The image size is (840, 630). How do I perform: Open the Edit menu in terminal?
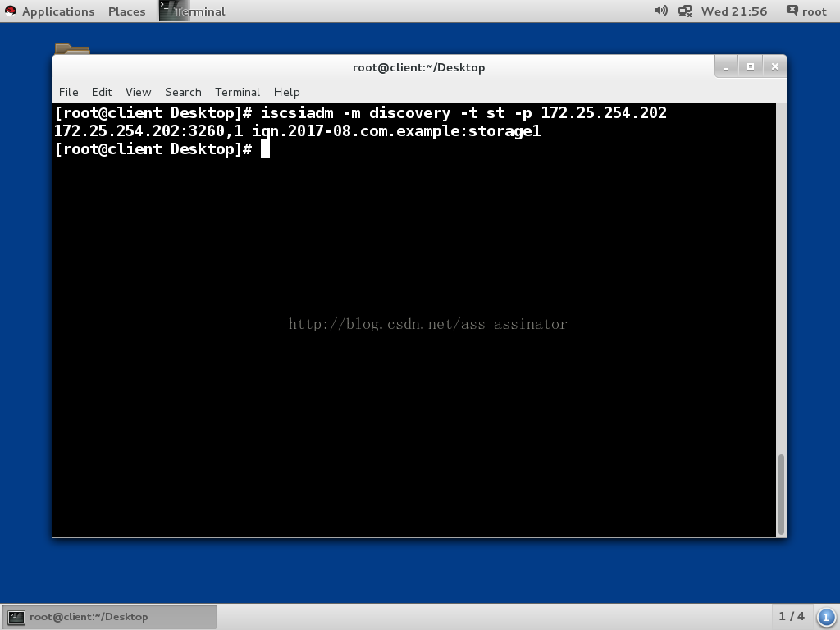coord(101,92)
